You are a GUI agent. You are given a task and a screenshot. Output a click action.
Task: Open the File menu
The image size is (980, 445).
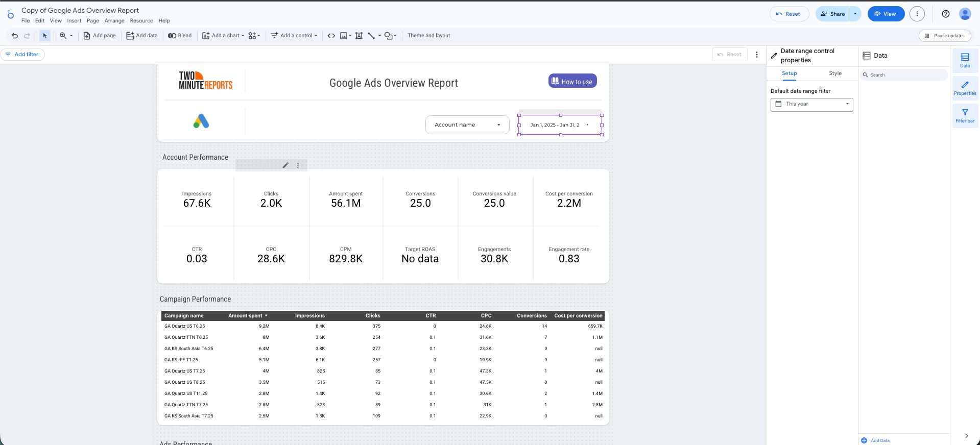click(x=26, y=21)
